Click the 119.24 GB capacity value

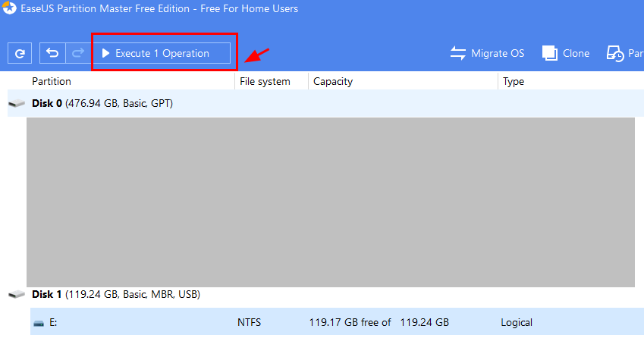tap(424, 322)
